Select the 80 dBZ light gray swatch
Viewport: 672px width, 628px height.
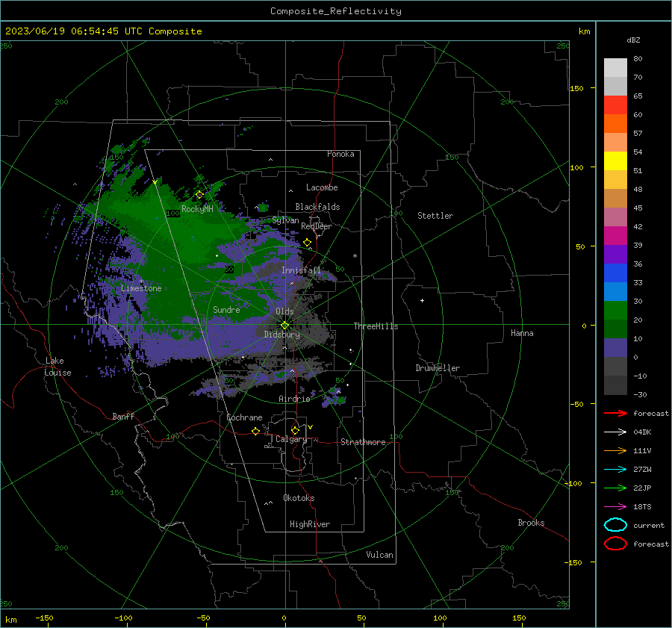(x=615, y=67)
